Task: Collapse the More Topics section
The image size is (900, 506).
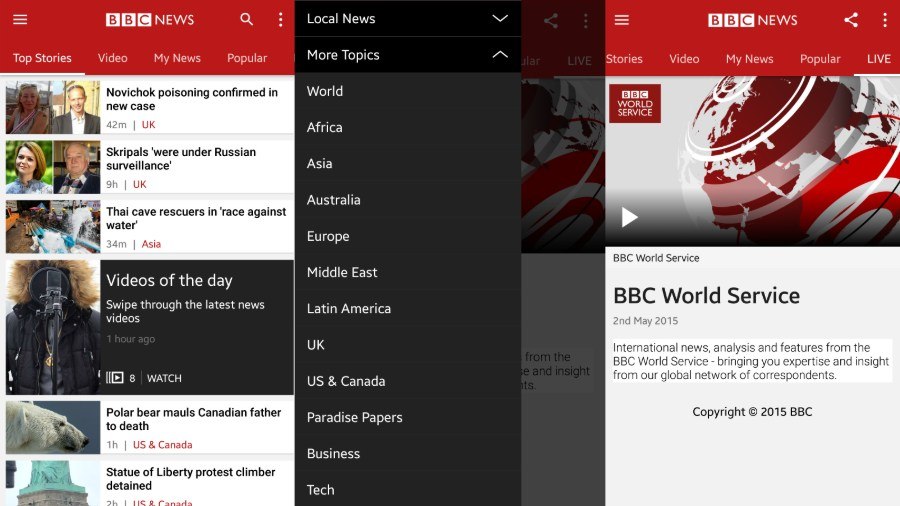Action: pos(500,55)
